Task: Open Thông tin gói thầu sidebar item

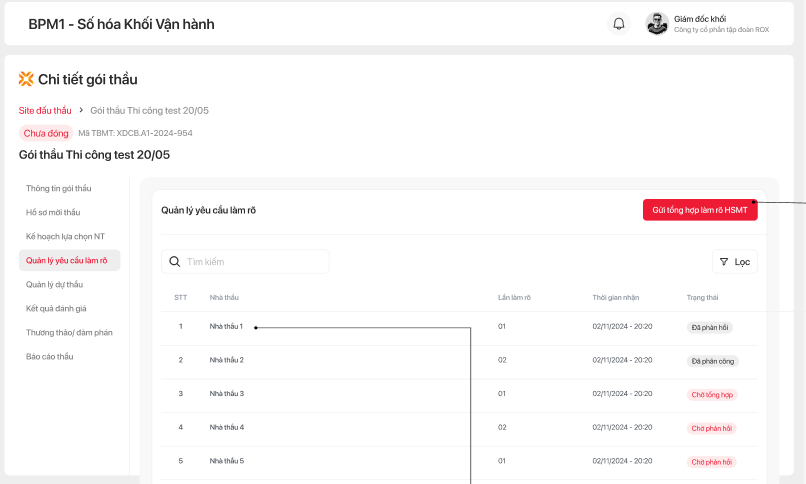Action: tap(59, 188)
